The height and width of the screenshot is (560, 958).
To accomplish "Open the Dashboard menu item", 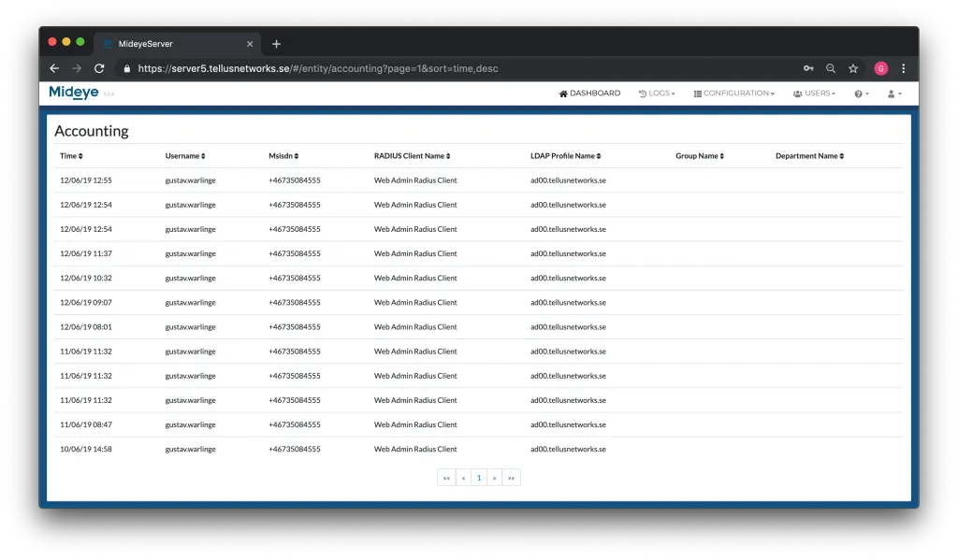I will (589, 93).
